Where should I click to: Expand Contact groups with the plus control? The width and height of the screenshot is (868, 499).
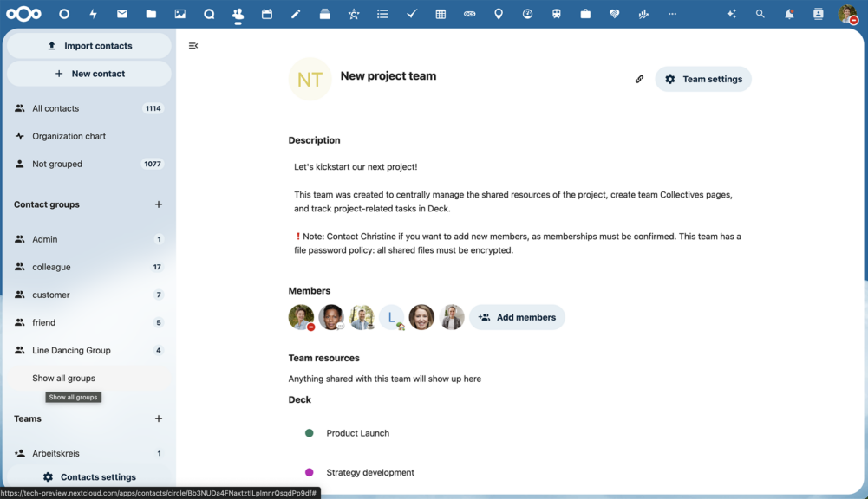click(159, 204)
